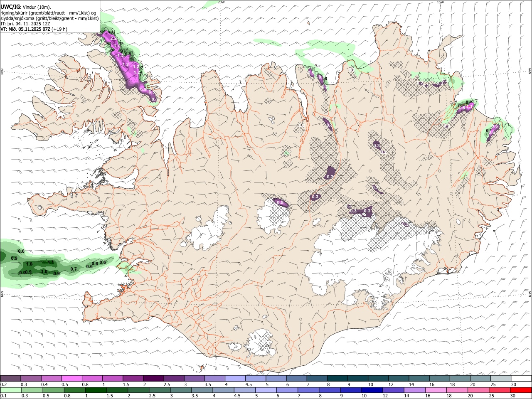Click the 'VT: Mið. 05.11.2025 07Z (+19 h)' line
532x399 pixels.
tap(34, 29)
